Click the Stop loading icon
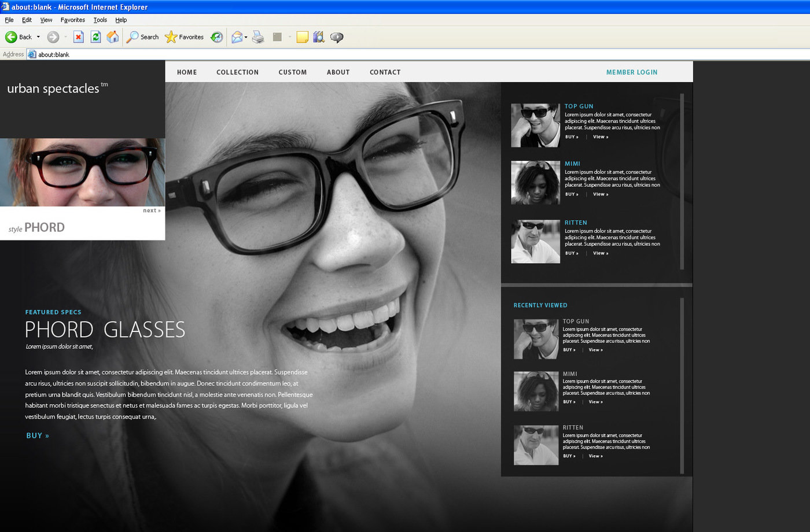This screenshot has width=810, height=532. 79,37
